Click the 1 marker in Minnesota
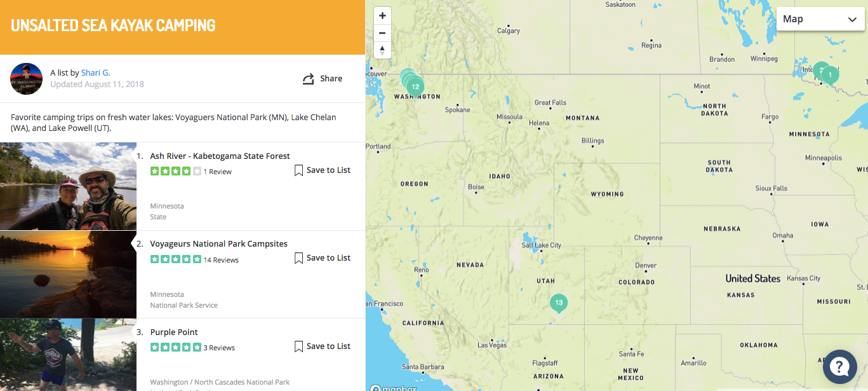This screenshot has height=391, width=868. (830, 76)
